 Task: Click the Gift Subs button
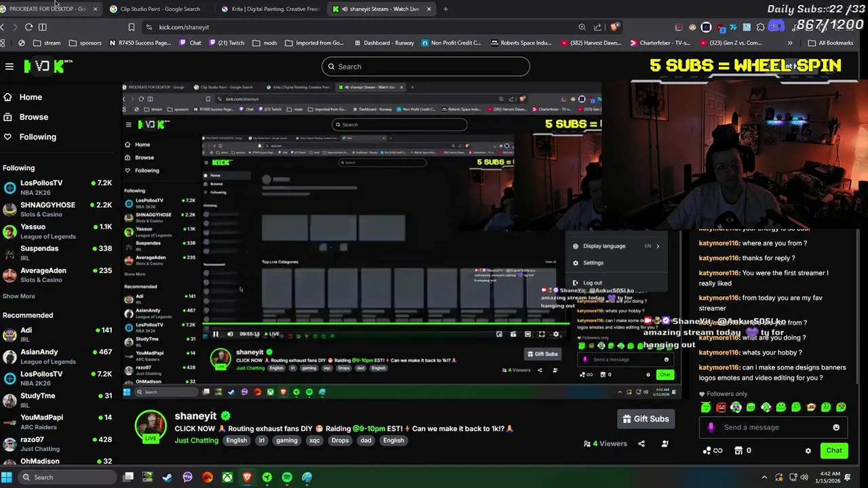646,419
